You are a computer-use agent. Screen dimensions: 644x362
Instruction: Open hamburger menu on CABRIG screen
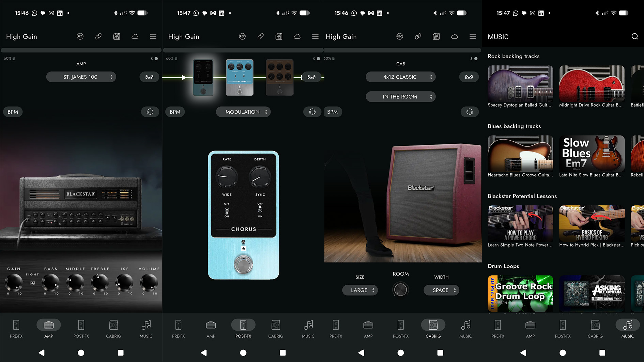click(x=473, y=36)
